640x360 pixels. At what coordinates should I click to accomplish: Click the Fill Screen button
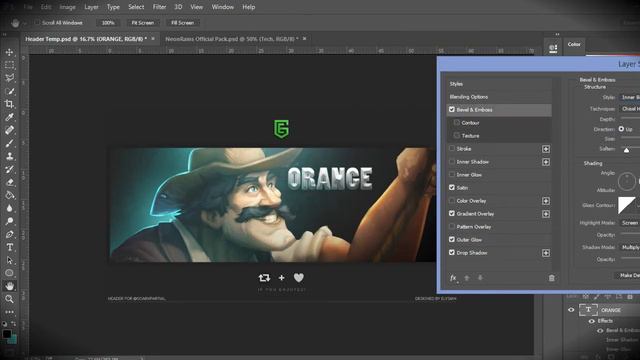click(x=182, y=23)
